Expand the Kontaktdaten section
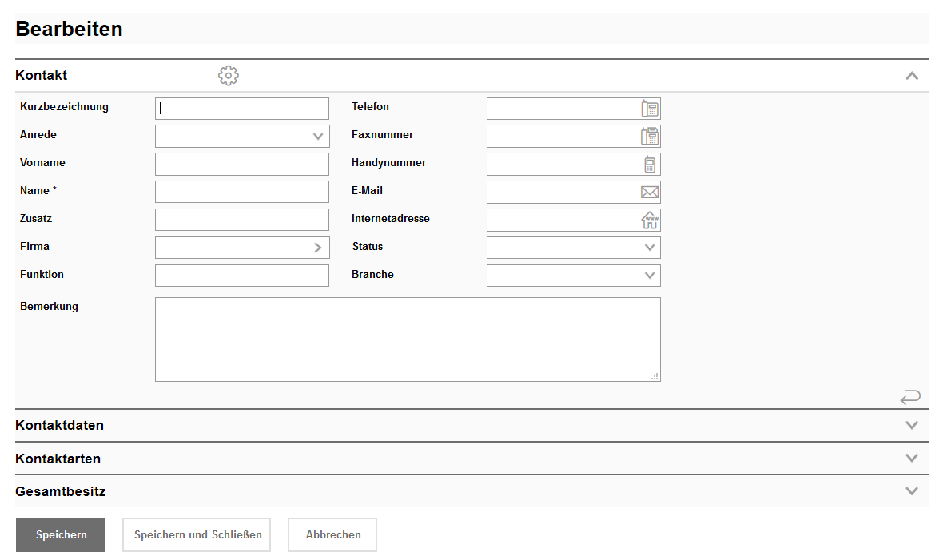The height and width of the screenshot is (560, 943). pos(912,425)
